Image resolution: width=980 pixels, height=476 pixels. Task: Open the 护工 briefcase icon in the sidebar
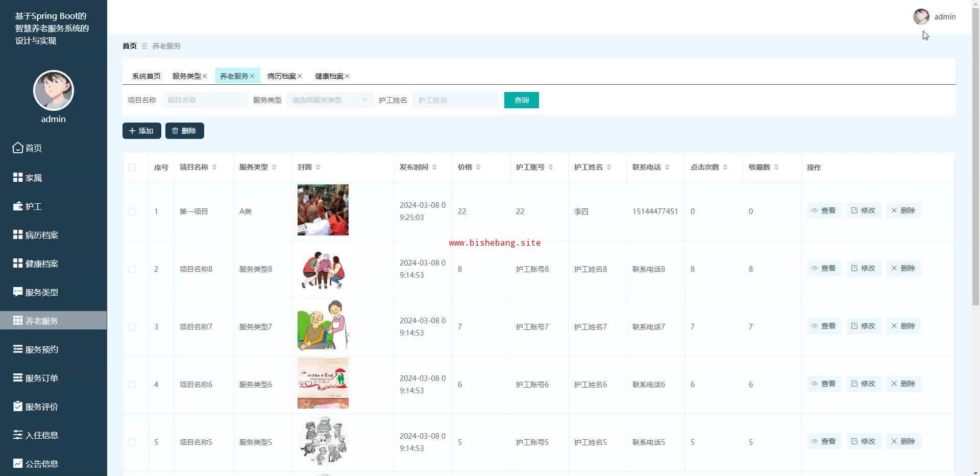(x=18, y=206)
